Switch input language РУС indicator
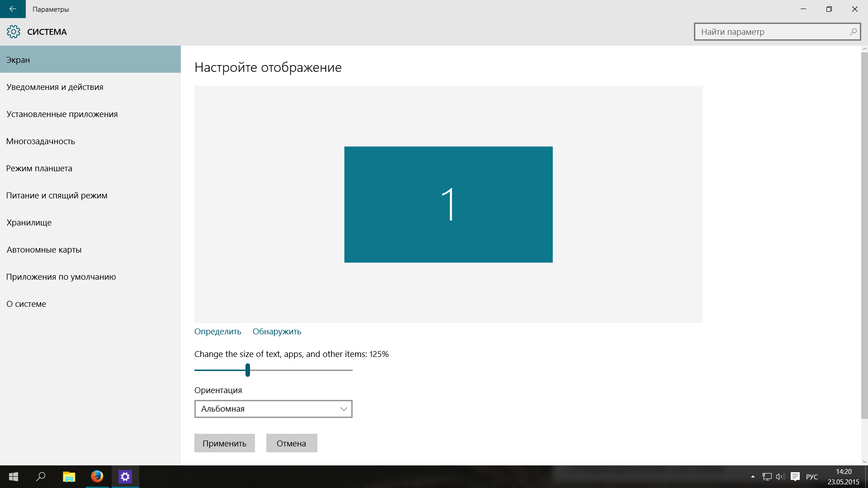868x488 pixels. coord(812,477)
